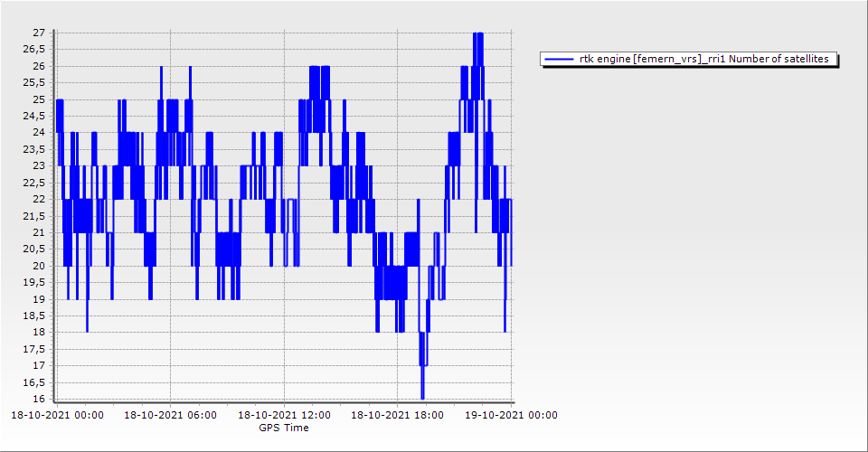Click the 27 value on y-axis
Viewport: 868px width, 452px height.
[x=38, y=33]
